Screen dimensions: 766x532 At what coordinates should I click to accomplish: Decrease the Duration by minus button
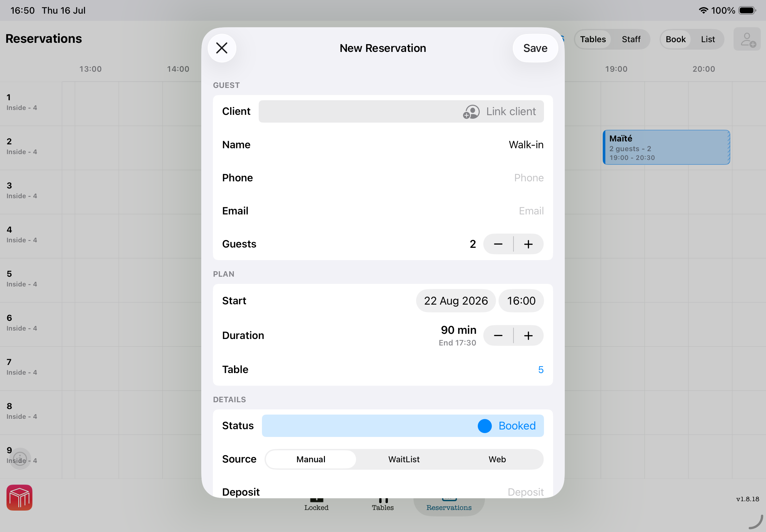click(498, 335)
